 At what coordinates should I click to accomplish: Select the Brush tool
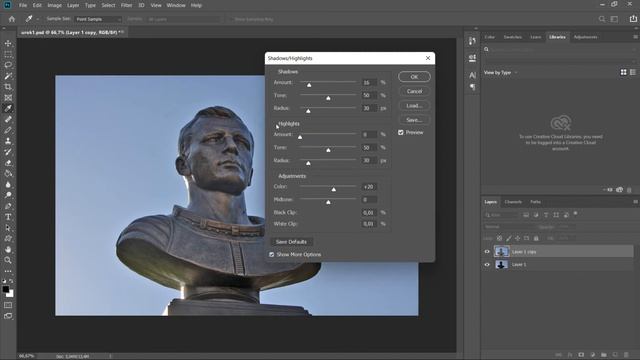8,130
